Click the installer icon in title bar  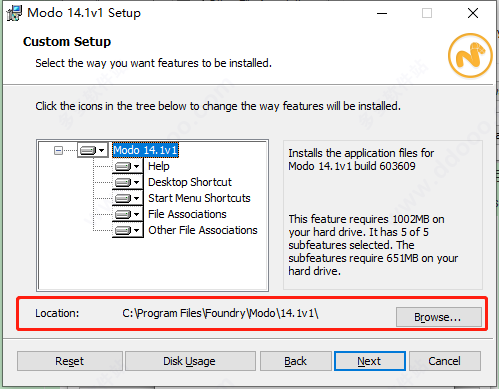point(14,13)
